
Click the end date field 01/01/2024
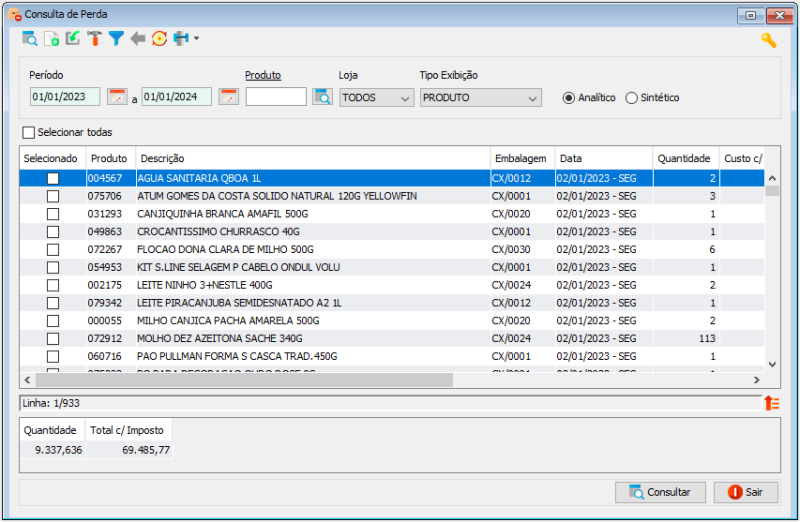tap(177, 97)
